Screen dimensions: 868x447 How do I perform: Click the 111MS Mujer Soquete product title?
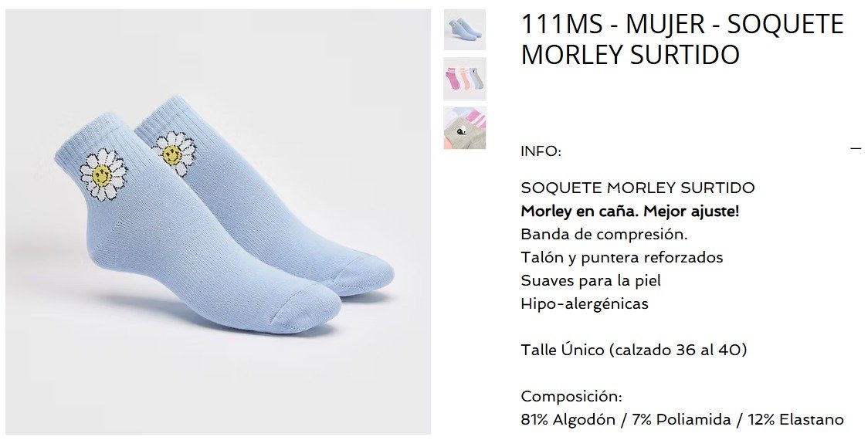(683, 39)
